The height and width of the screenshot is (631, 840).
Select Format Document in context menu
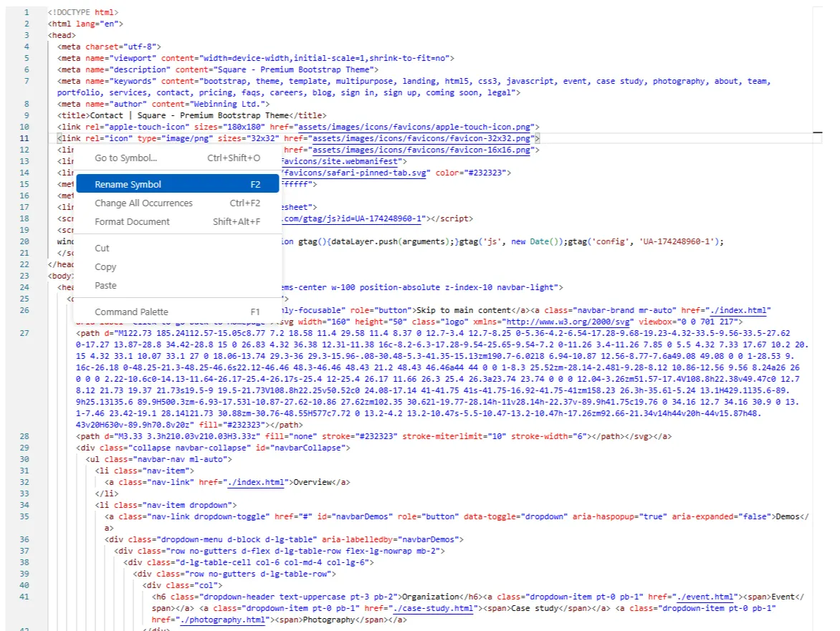pyautogui.click(x=177, y=221)
